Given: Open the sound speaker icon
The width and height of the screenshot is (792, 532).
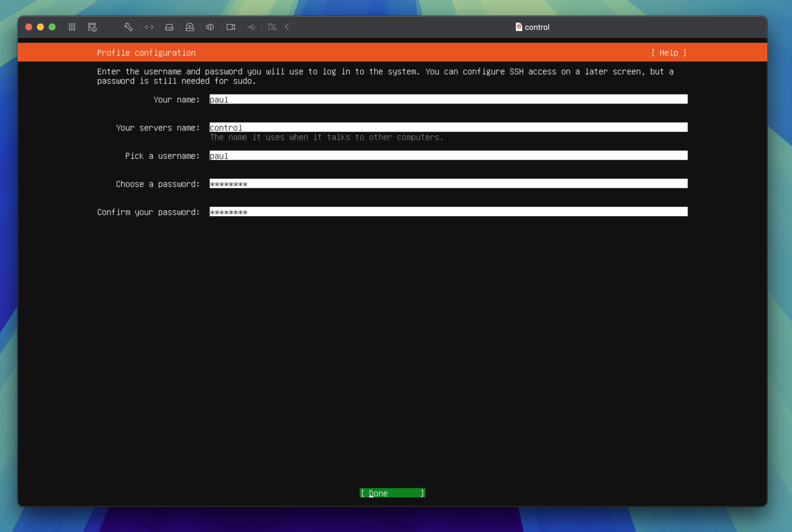Looking at the screenshot, I should (210, 27).
